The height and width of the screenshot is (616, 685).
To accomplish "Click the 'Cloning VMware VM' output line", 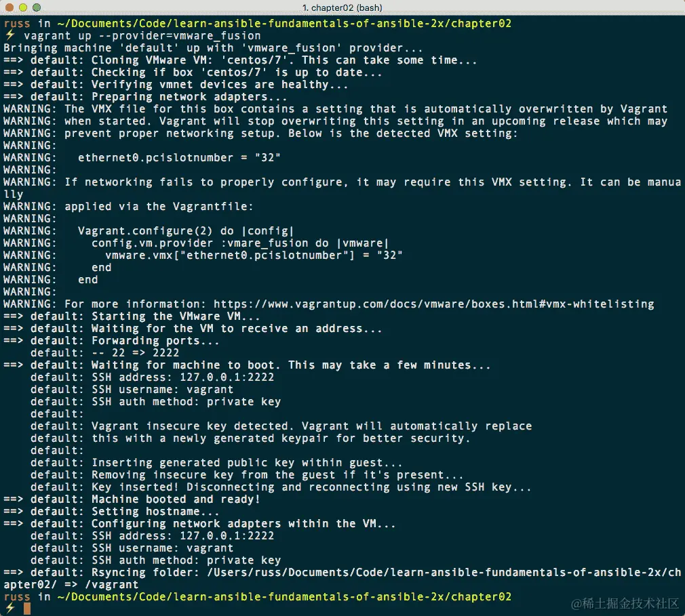I will (x=240, y=60).
